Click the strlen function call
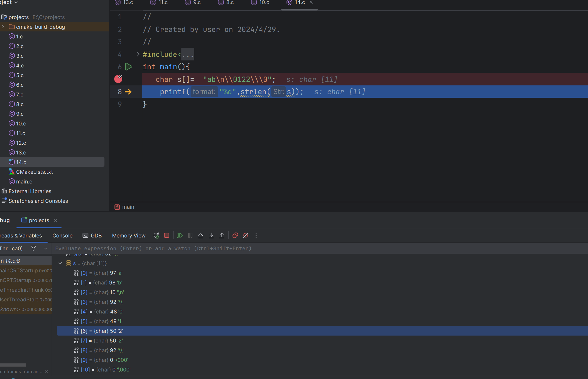This screenshot has height=379, width=588. click(x=253, y=92)
